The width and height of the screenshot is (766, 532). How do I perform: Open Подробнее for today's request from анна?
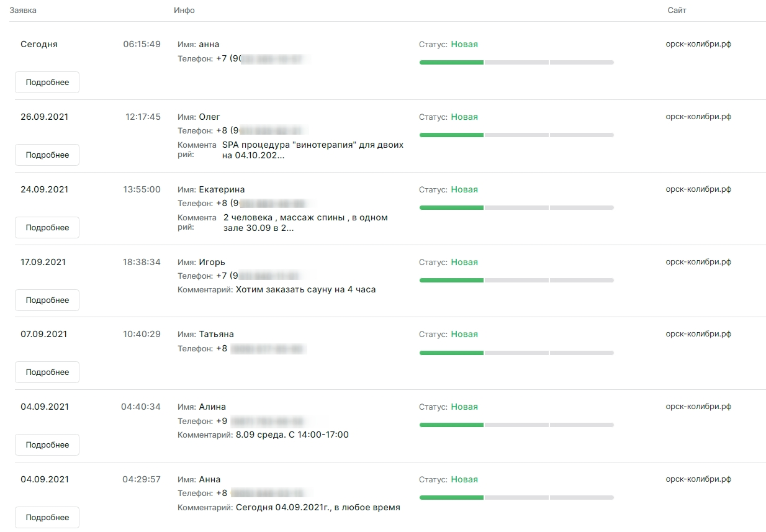tap(47, 83)
